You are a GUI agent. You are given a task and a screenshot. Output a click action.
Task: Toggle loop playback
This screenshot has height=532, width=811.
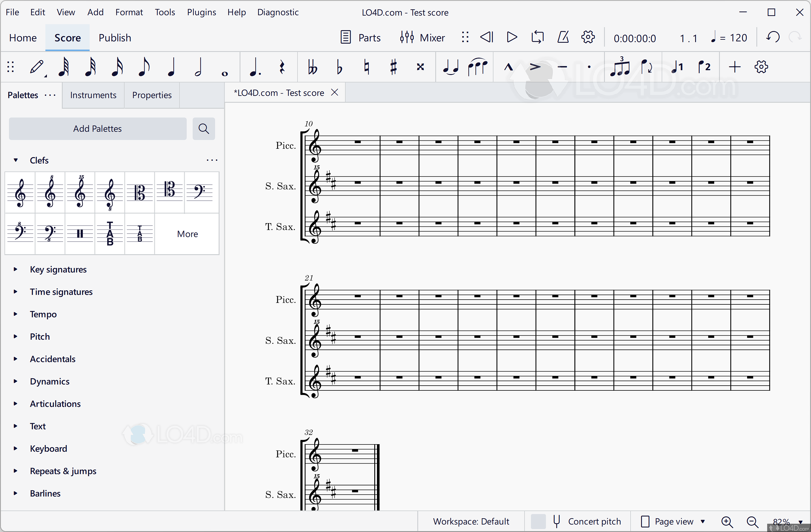tap(537, 38)
